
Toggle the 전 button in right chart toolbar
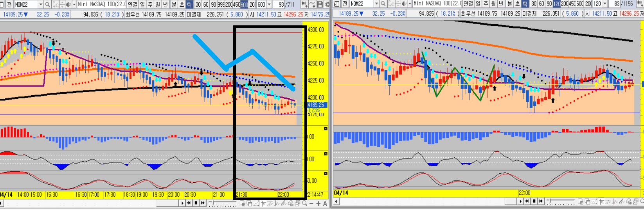(345, 4)
